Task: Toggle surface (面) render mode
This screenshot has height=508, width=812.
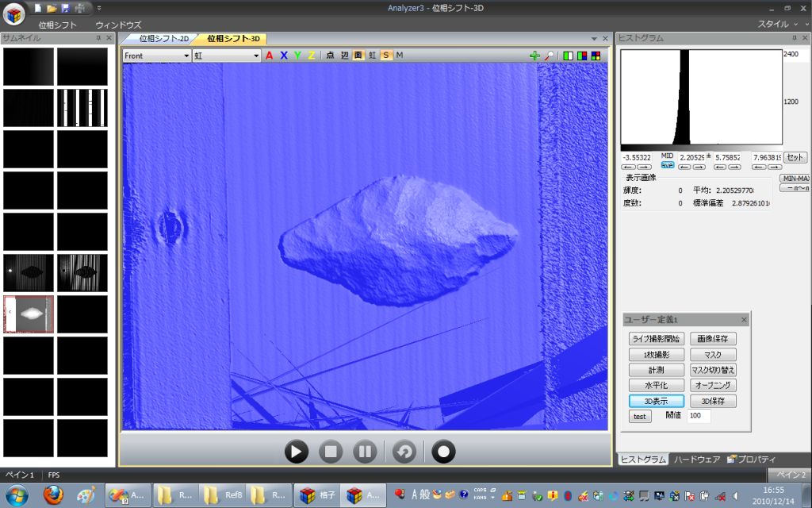Action: [x=358, y=56]
